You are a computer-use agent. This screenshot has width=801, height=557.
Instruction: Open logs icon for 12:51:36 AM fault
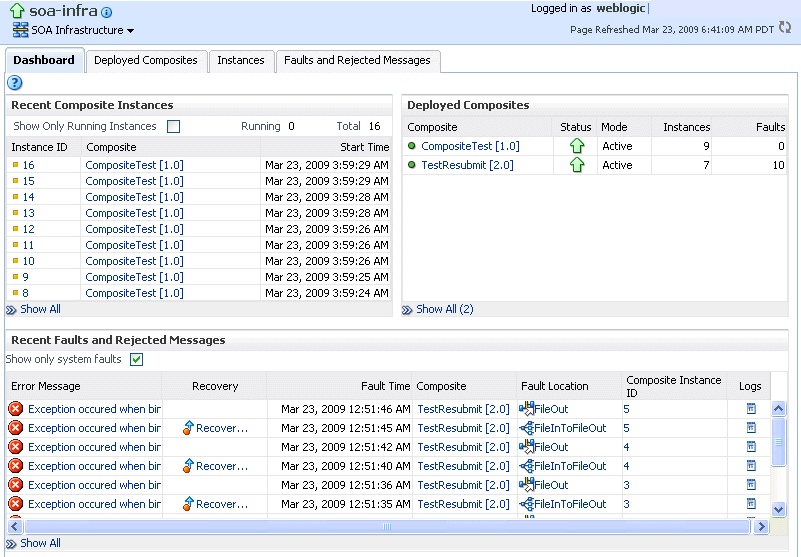tap(751, 484)
